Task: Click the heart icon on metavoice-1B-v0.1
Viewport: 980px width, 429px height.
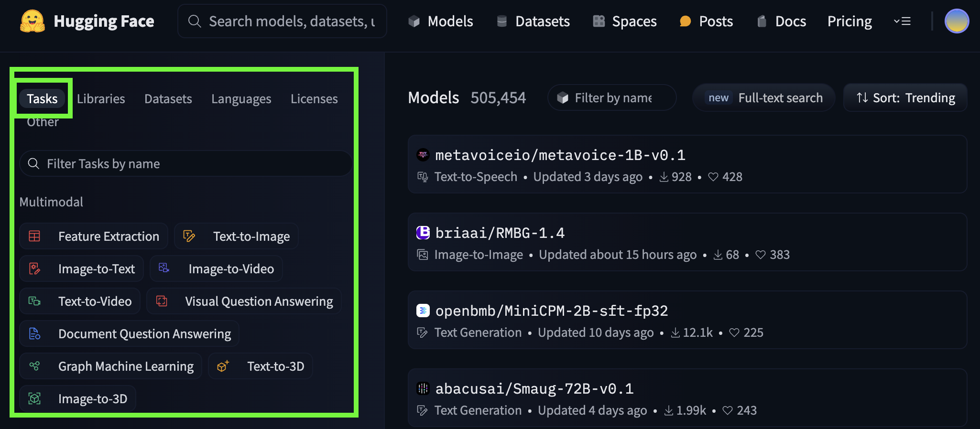Action: click(713, 177)
